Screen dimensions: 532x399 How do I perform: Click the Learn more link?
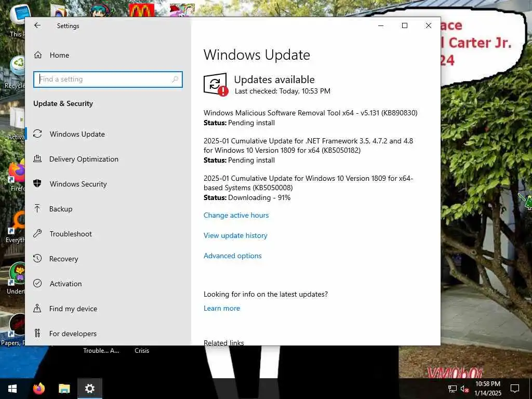coord(221,308)
